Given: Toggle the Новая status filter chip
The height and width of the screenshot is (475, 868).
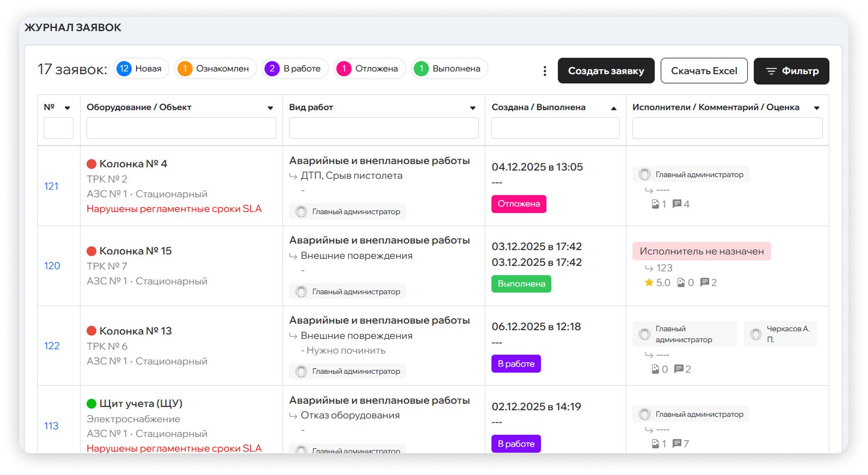Looking at the screenshot, I should (141, 69).
